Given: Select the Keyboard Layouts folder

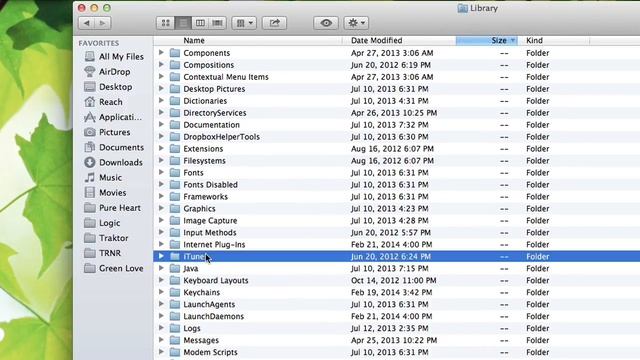Looking at the screenshot, I should pyautogui.click(x=216, y=280).
